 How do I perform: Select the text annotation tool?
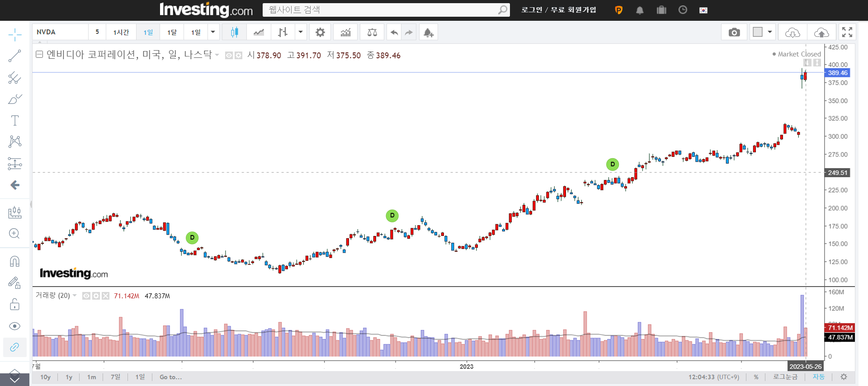(x=14, y=120)
